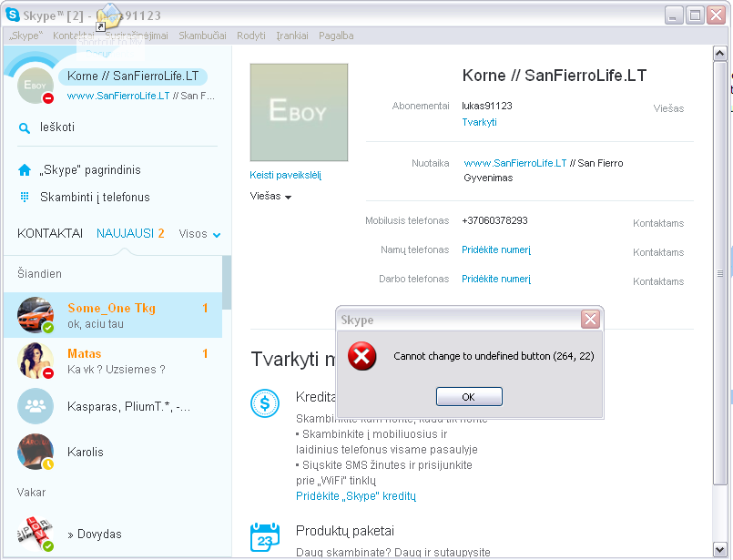This screenshot has height=560, width=733.
Task: Click the Skype home icon
Action: click(25, 170)
